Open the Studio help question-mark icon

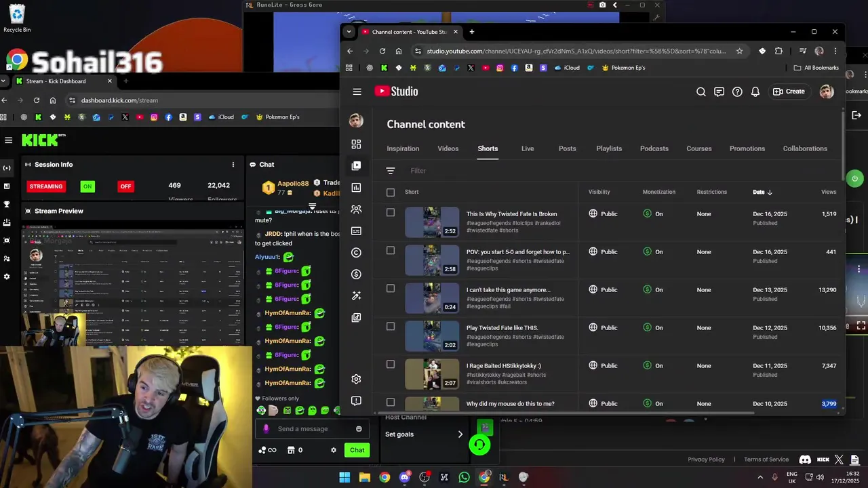coord(737,91)
